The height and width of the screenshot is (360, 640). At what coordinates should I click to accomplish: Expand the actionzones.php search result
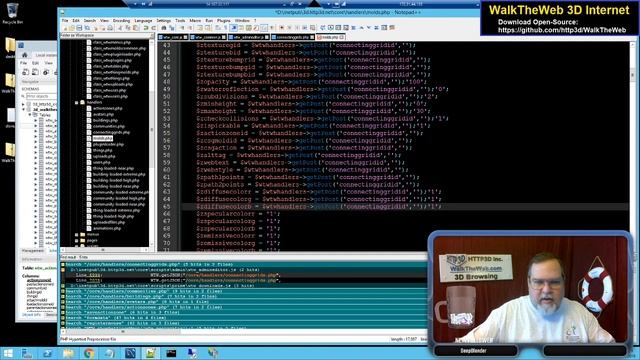point(63,307)
